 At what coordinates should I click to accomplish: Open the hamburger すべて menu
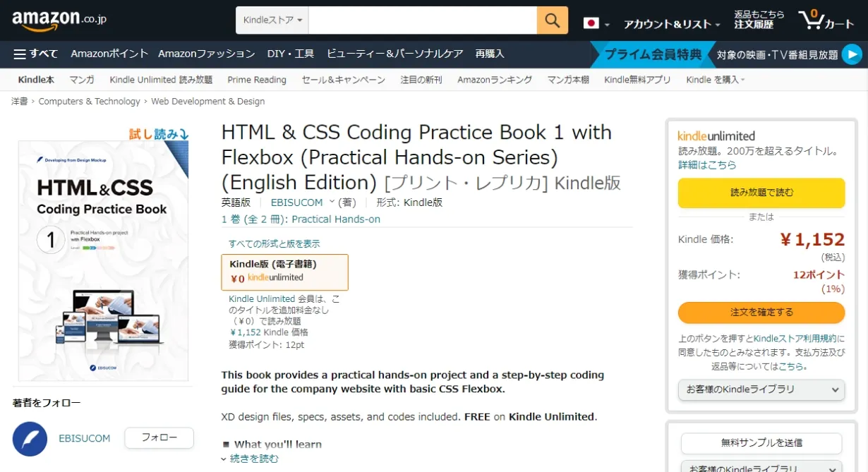pyautogui.click(x=35, y=54)
